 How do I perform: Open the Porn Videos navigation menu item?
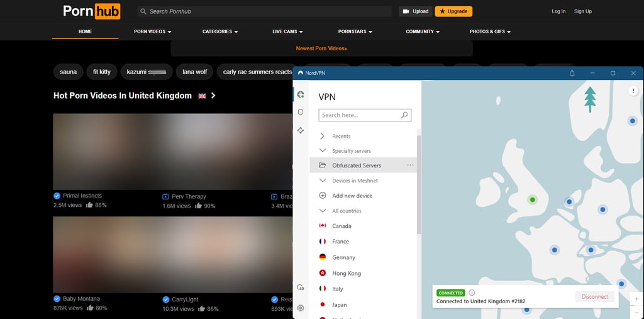[x=153, y=31]
